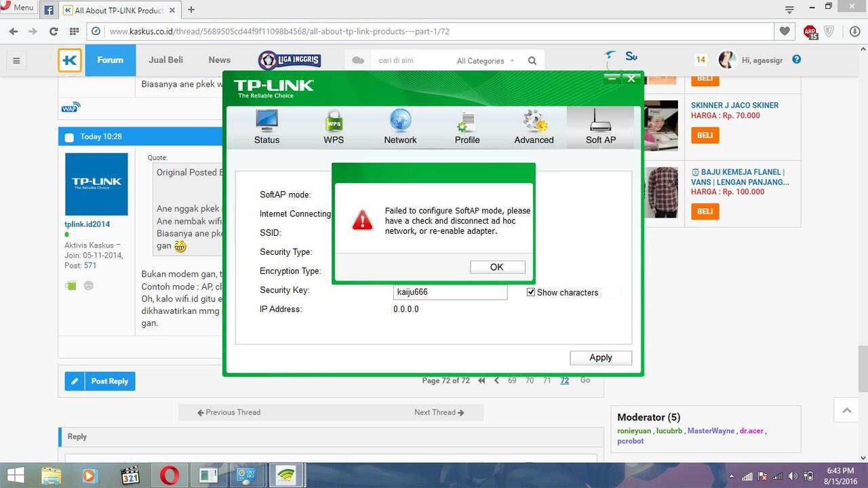Expand the All Categories dropdown
This screenshot has width=868, height=488.
(x=486, y=60)
